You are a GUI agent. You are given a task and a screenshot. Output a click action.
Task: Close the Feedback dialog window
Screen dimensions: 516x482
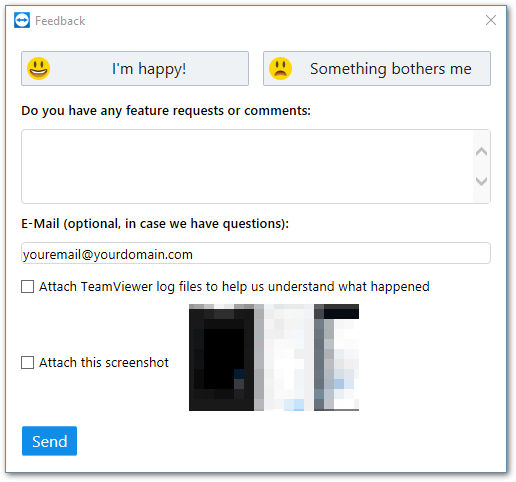pos(491,20)
